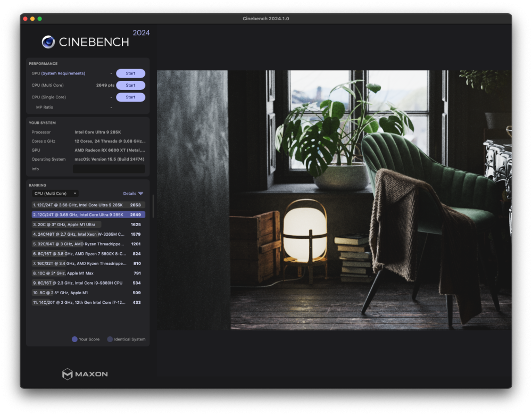Click the macOS Version 15.5 value
This screenshot has height=415, width=532.
pos(109,159)
